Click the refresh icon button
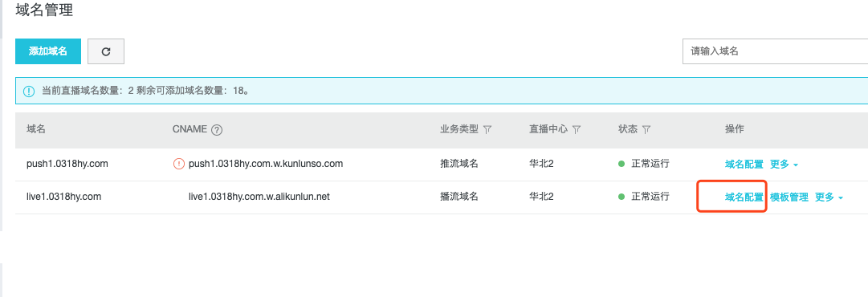 coord(106,51)
